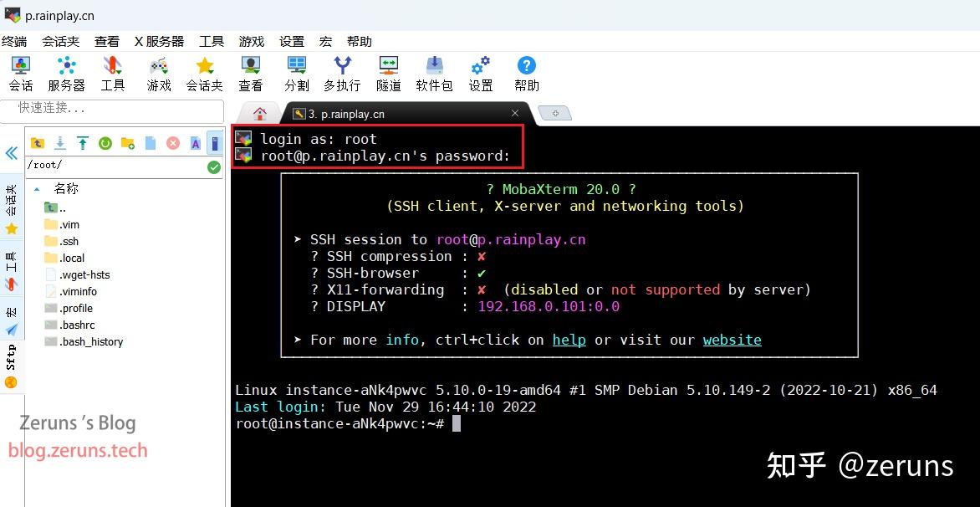Select the .ssh folder

(61, 241)
